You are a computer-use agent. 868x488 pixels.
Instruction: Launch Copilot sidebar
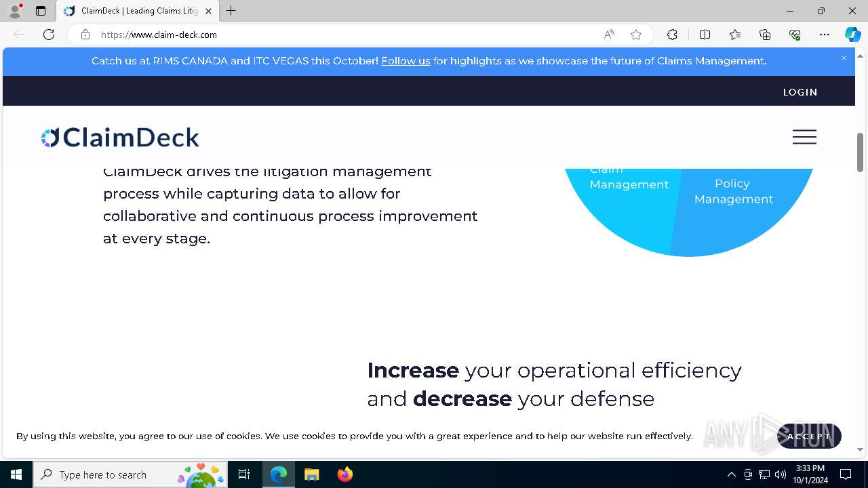click(x=852, y=35)
